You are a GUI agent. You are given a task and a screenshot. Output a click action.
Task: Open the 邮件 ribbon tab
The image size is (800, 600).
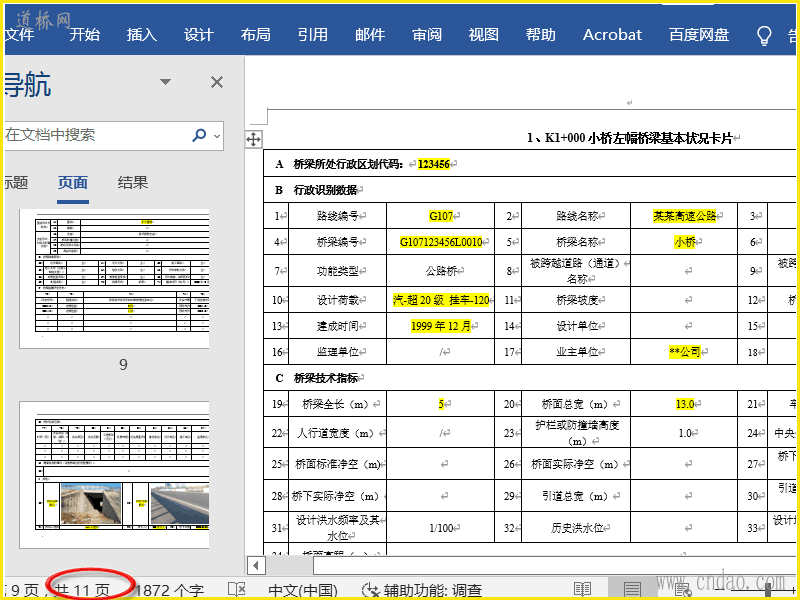[370, 35]
